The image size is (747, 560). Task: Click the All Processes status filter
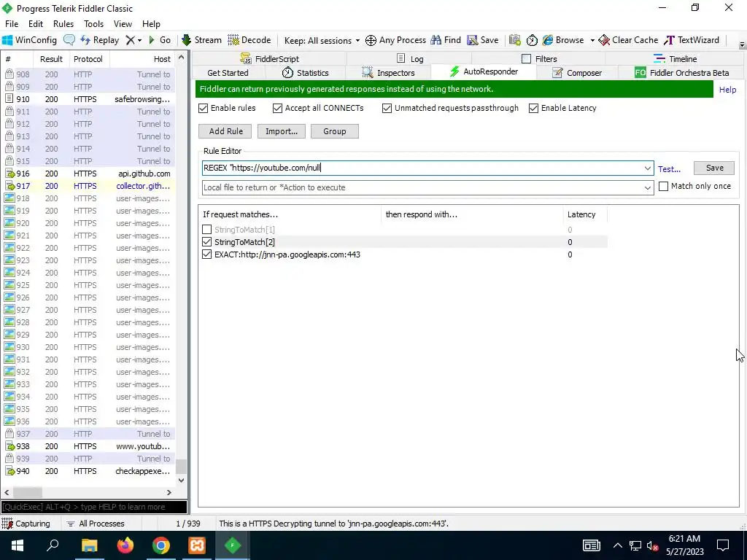tap(96, 524)
